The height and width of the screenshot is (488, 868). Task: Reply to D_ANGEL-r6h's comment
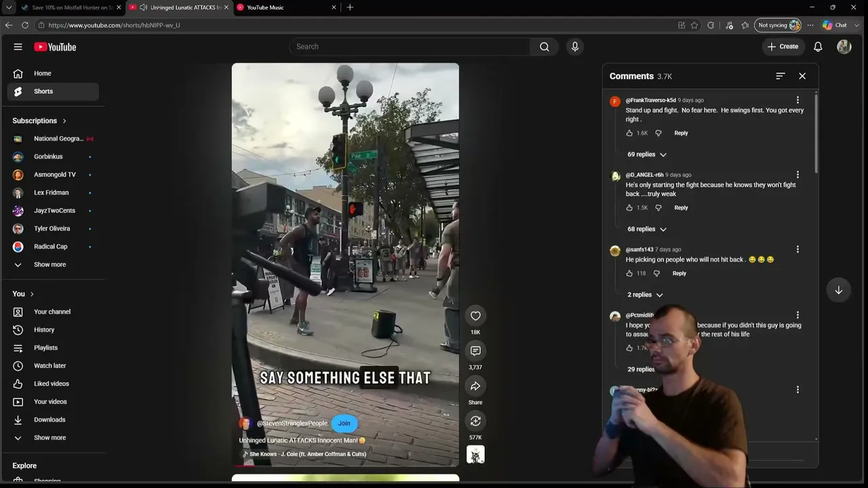681,208
